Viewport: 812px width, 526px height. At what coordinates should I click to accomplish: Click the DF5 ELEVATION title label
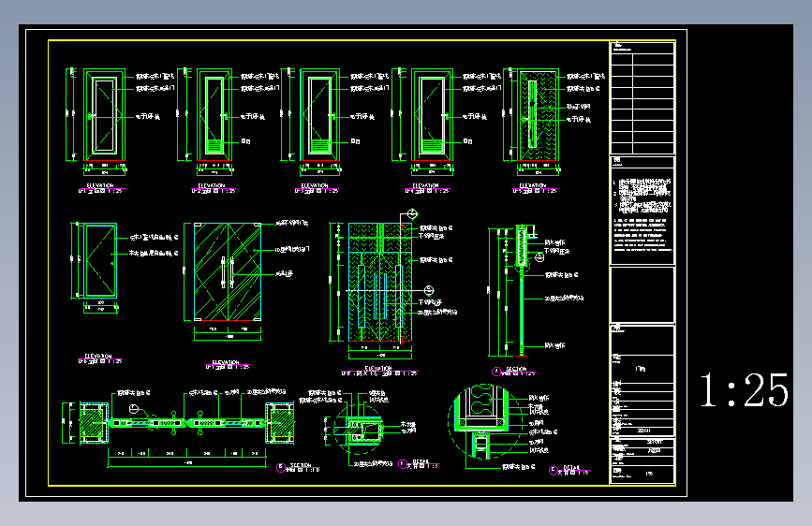[535, 188]
